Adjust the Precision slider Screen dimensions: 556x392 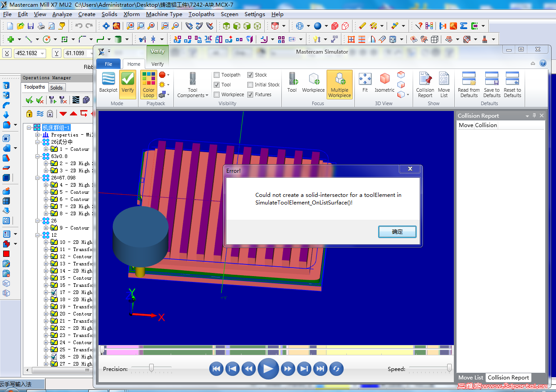151,368
